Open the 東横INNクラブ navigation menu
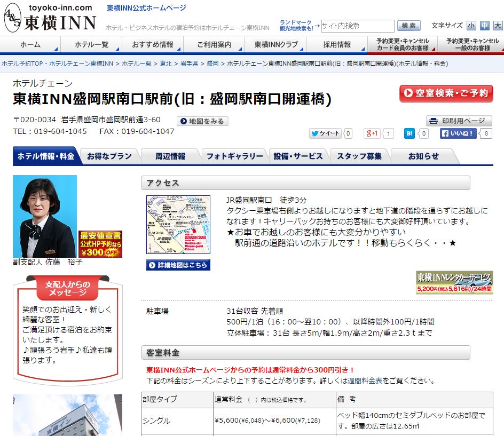The width and height of the screenshot is (504, 436). pyautogui.click(x=276, y=44)
